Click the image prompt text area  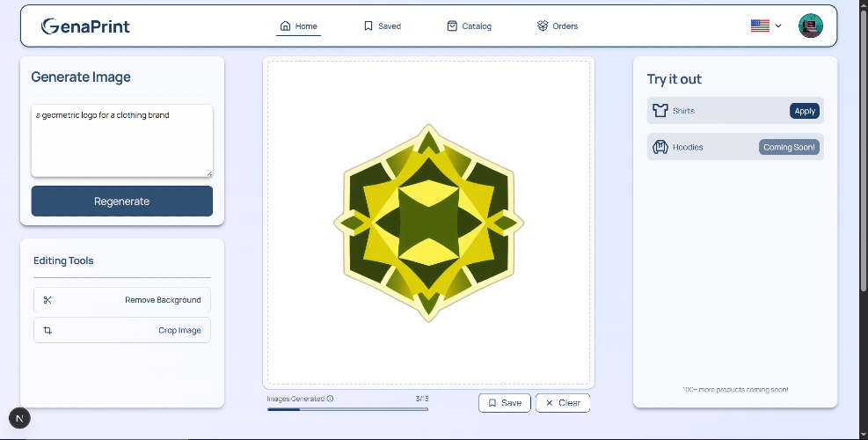(x=121, y=141)
